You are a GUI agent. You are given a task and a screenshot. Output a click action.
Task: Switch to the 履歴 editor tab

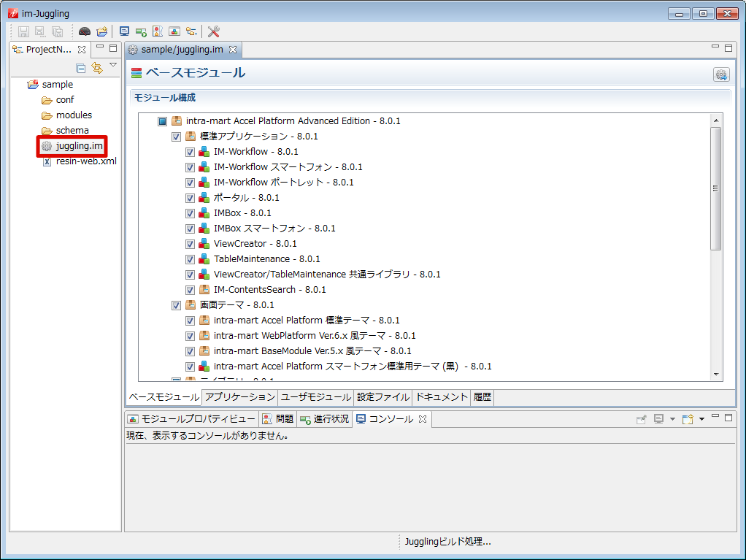[482, 397]
